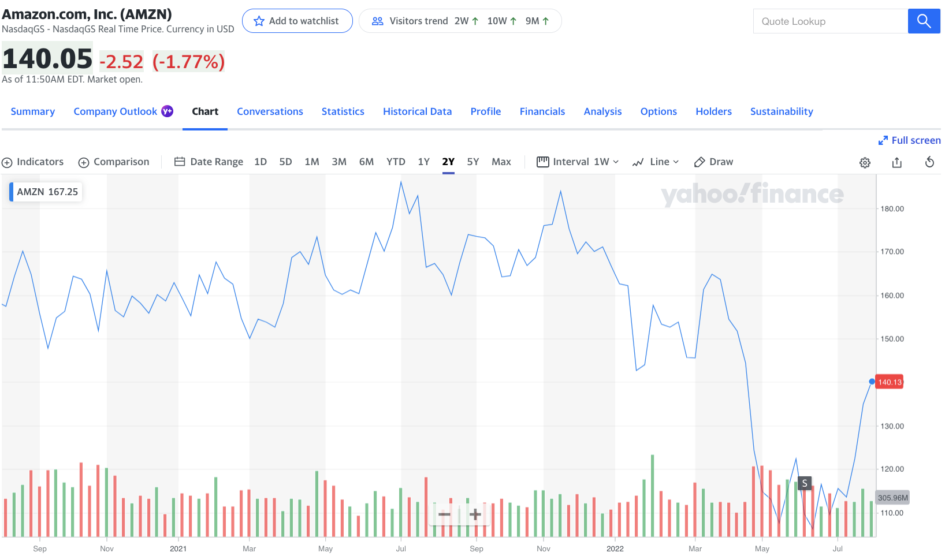Click Add to watchlist button
This screenshot has width=945, height=560.
pos(297,21)
